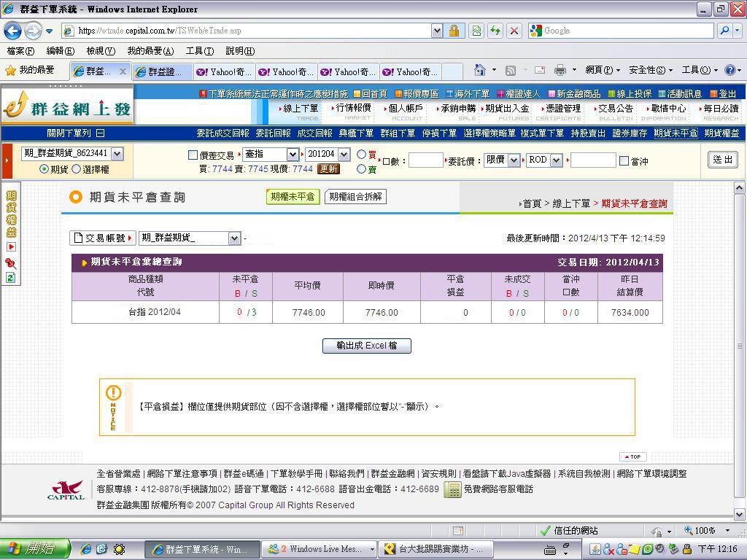
Task: Open the zoom level 100% dropdown
Action: click(727, 531)
